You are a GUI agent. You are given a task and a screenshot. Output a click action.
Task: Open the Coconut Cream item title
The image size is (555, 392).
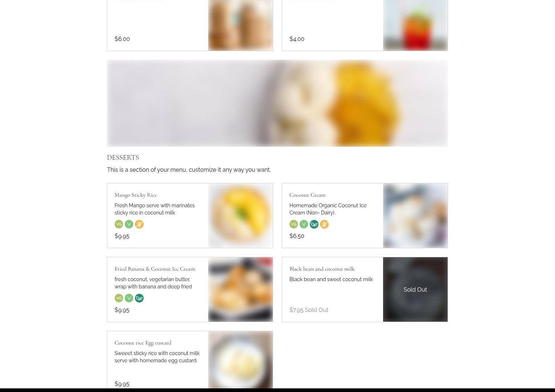307,195
